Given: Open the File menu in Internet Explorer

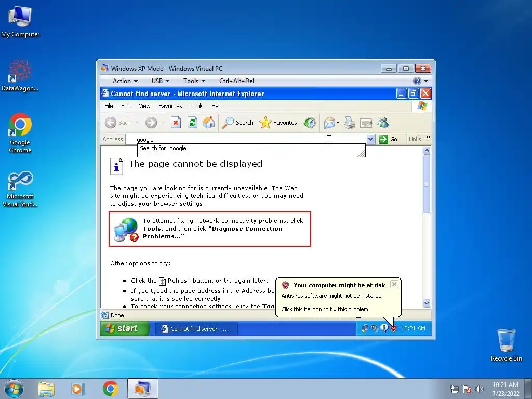Looking at the screenshot, I should [109, 106].
